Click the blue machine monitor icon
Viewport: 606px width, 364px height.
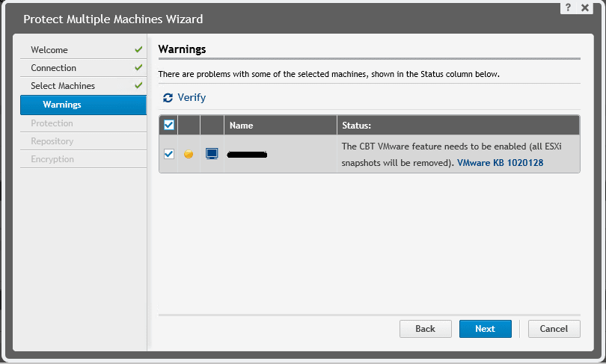point(212,154)
